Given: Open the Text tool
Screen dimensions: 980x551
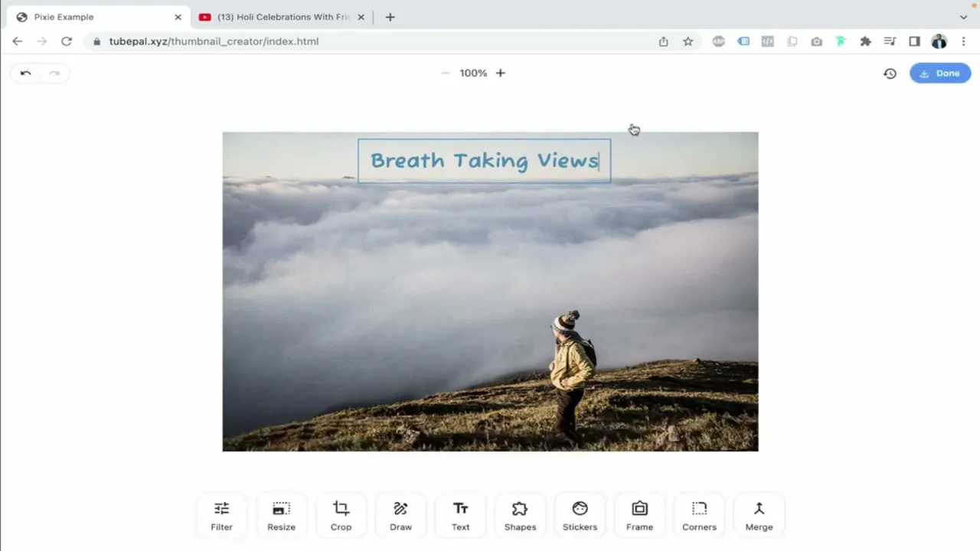Looking at the screenshot, I should coord(460,516).
